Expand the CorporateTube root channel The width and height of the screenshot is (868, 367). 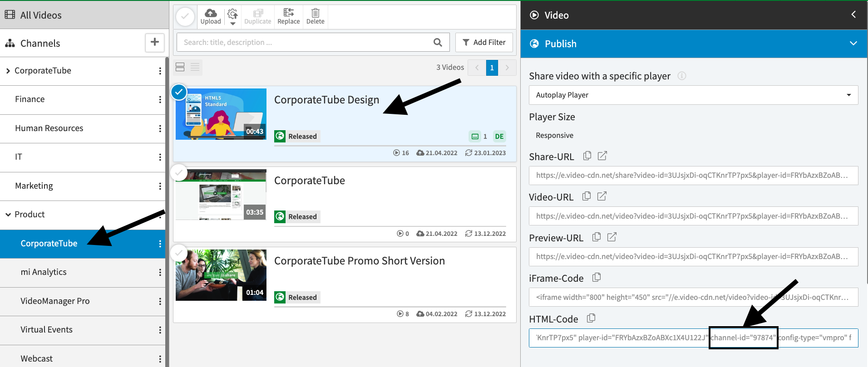pos(8,71)
